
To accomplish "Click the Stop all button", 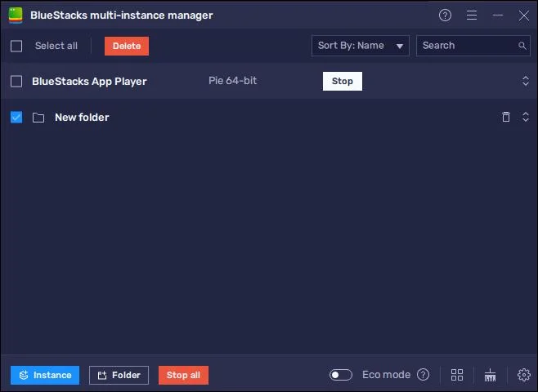I will click(183, 375).
